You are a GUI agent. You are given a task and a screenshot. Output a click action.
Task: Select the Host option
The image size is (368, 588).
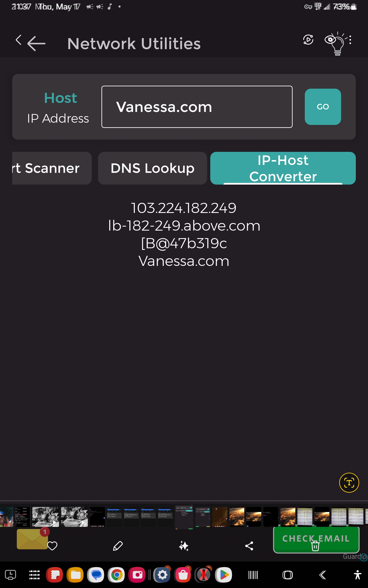click(x=60, y=98)
